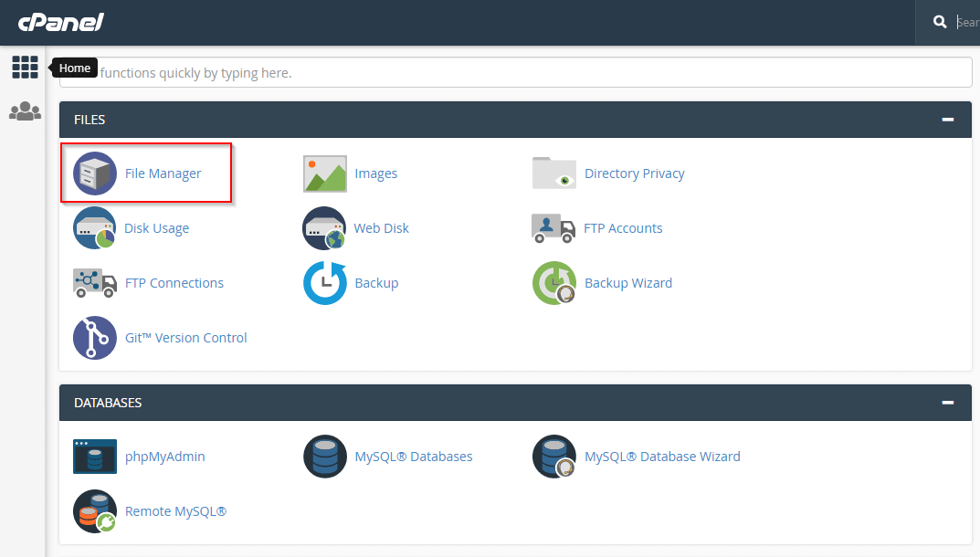Open the phpMyAdmin link
The image size is (980, 557).
165,457
